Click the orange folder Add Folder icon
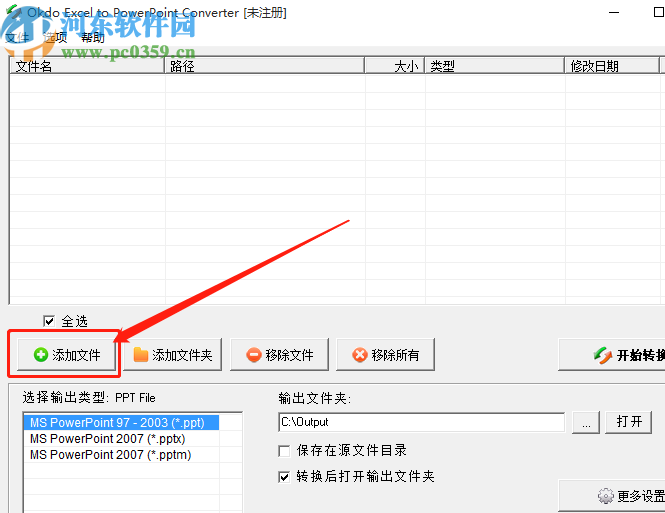The height and width of the screenshot is (513, 665). [x=140, y=354]
